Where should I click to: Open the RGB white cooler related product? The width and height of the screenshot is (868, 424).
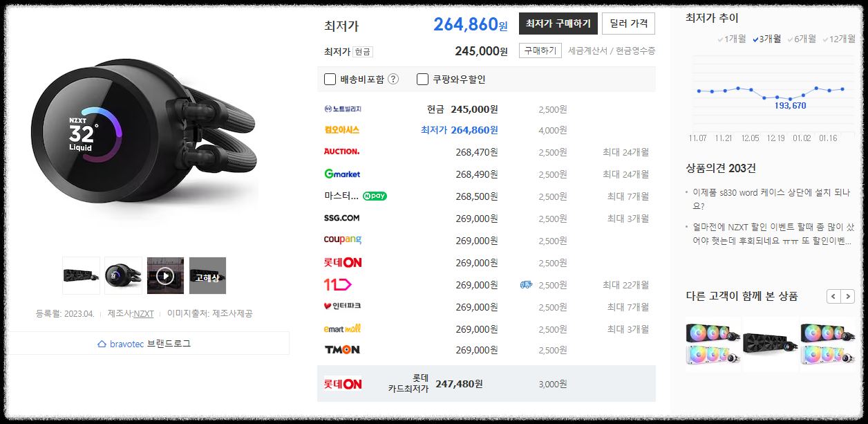713,343
